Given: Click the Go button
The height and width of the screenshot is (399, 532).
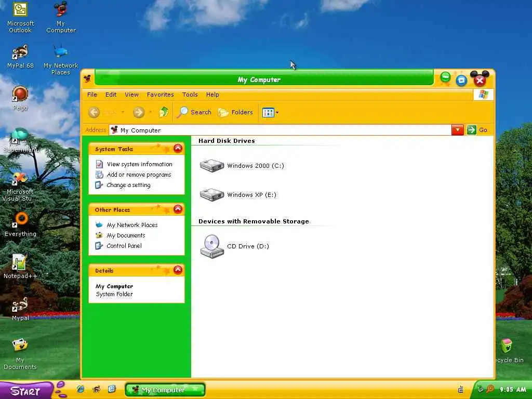Looking at the screenshot, I should (477, 130).
